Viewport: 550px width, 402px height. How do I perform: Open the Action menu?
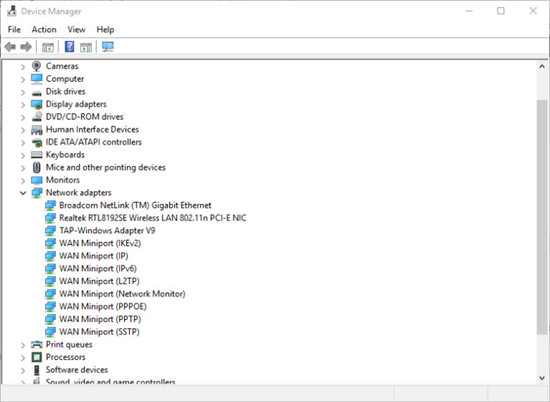click(44, 29)
